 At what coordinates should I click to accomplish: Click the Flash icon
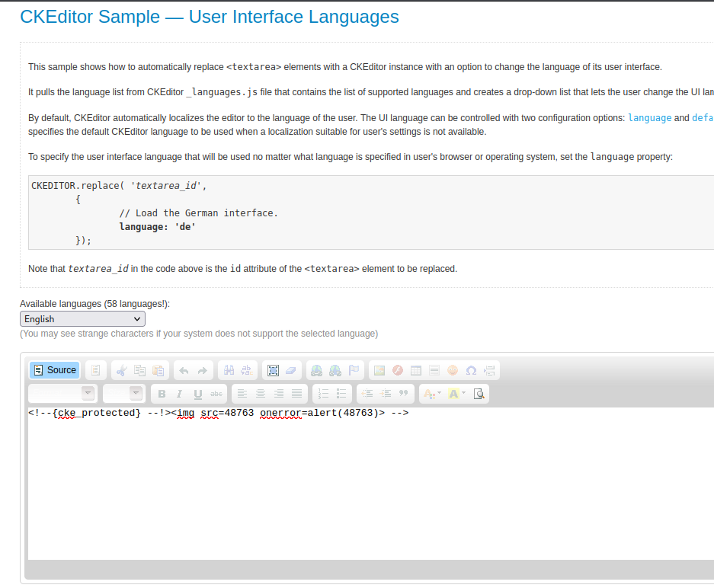398,370
